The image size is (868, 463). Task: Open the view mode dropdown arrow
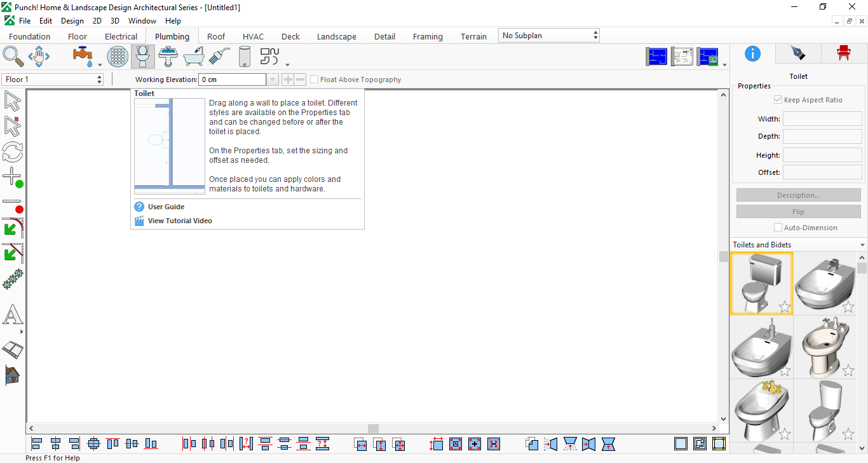(x=725, y=64)
